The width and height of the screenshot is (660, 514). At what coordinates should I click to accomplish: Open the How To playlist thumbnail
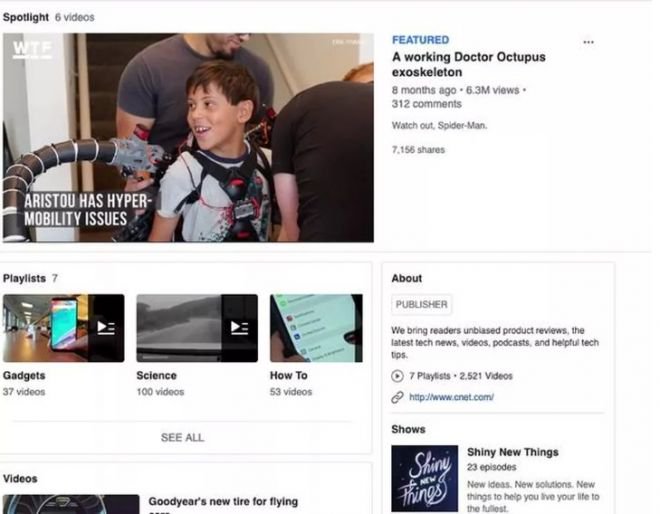316,328
